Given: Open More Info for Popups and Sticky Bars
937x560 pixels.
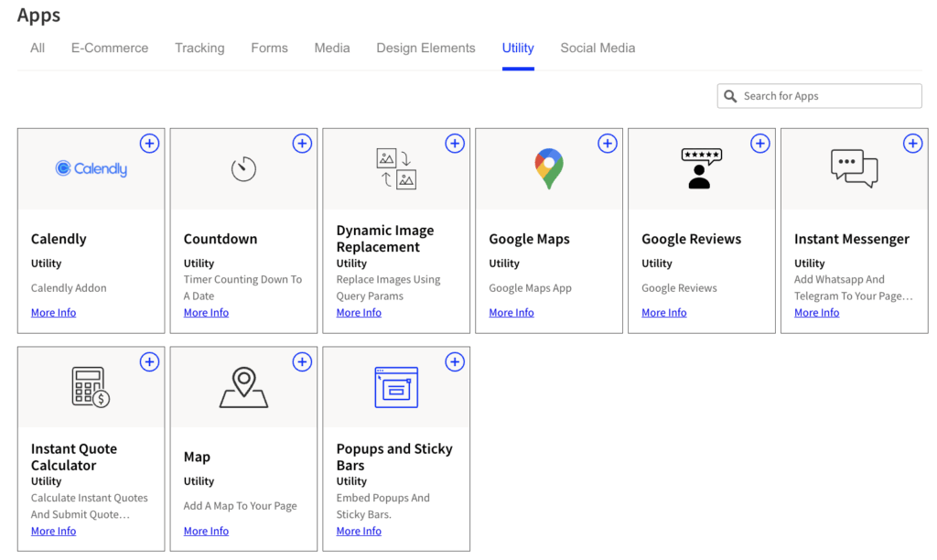Looking at the screenshot, I should (x=359, y=532).
